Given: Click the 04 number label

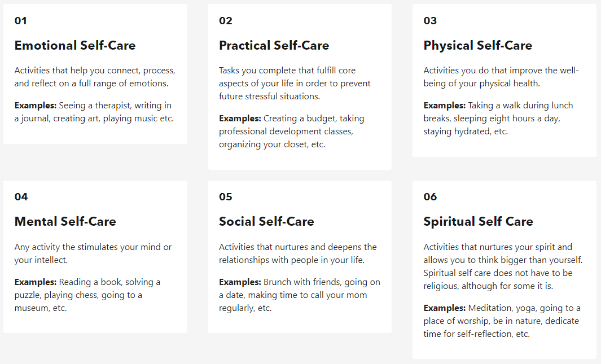Looking at the screenshot, I should coord(21,197).
